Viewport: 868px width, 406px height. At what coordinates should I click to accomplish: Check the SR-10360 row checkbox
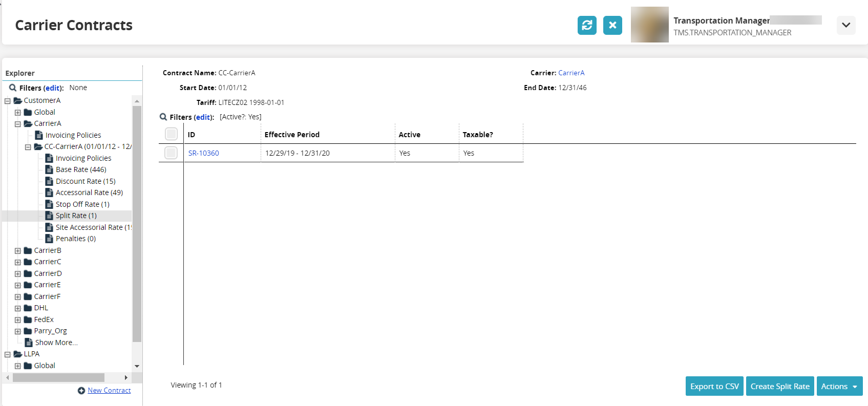pos(171,153)
